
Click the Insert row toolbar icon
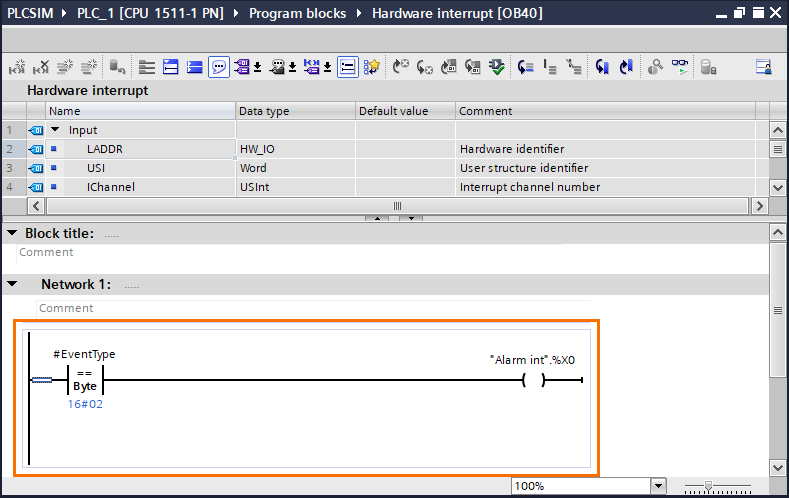point(65,67)
